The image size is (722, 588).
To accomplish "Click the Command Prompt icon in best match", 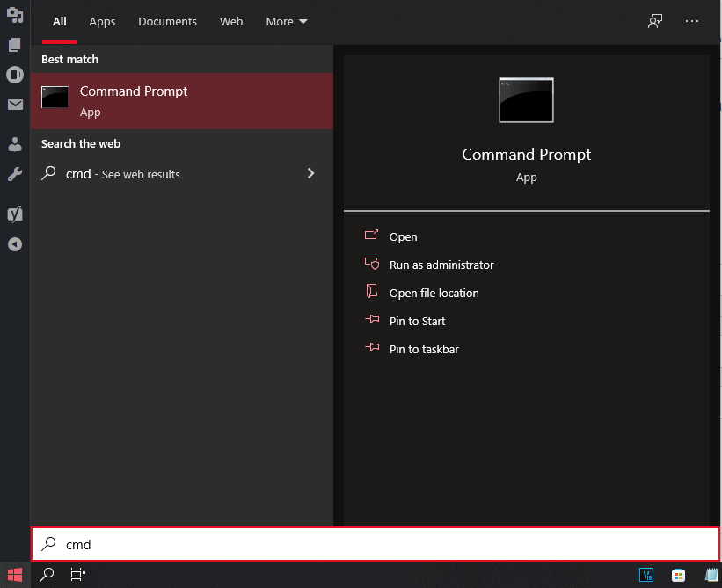I will point(55,97).
